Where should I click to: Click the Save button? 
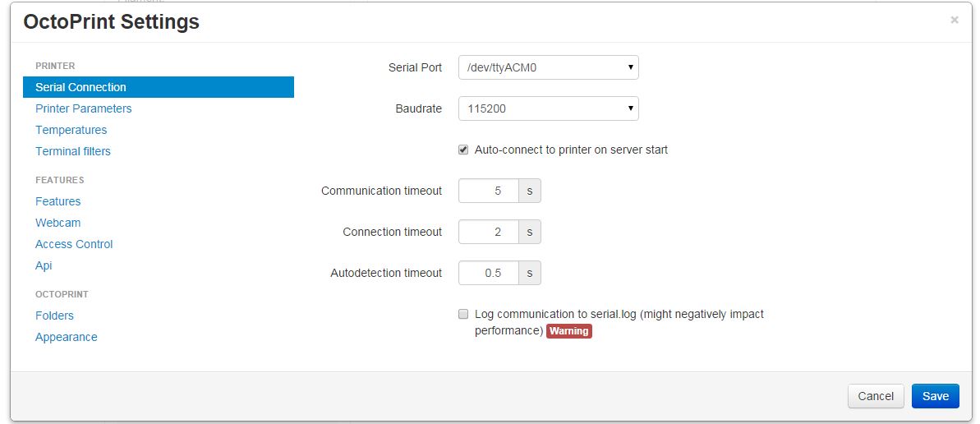coord(935,396)
